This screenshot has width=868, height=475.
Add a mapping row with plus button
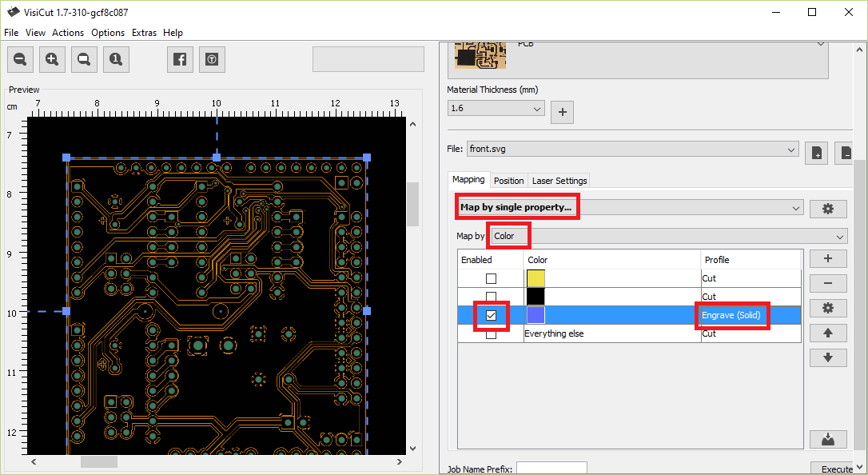(x=828, y=258)
